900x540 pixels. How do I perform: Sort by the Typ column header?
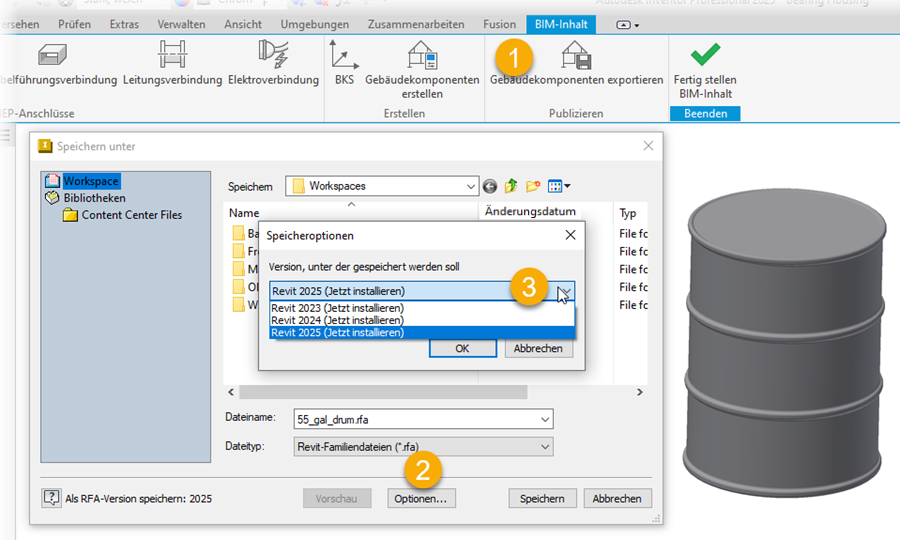[628, 213]
